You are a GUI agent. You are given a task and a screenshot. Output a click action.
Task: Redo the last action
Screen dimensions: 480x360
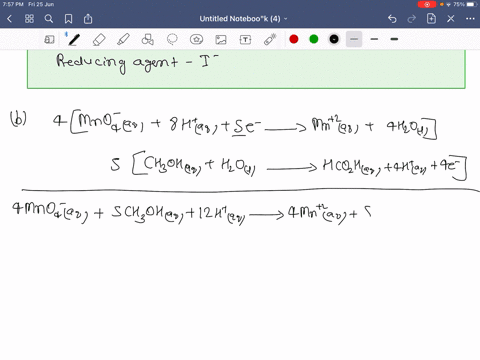[x=412, y=19]
